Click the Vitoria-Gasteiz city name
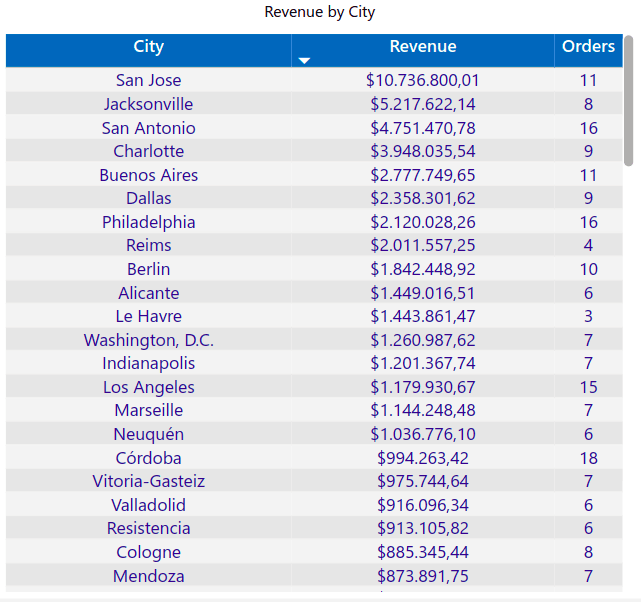 (148, 481)
